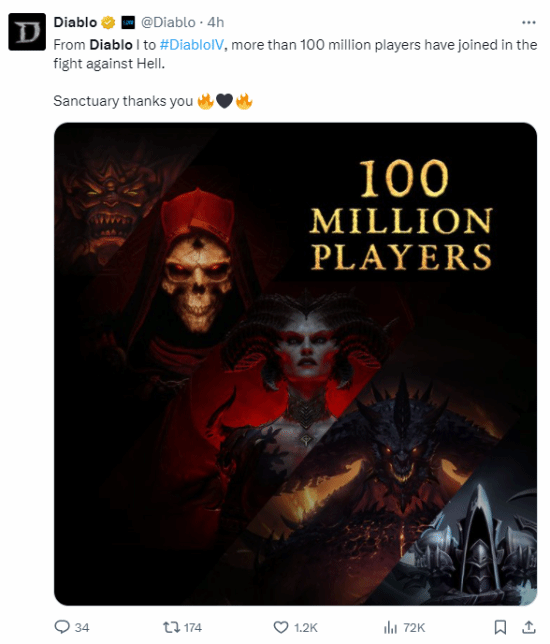
Task: Open the @Diablo handle link
Action: pyautogui.click(x=168, y=22)
